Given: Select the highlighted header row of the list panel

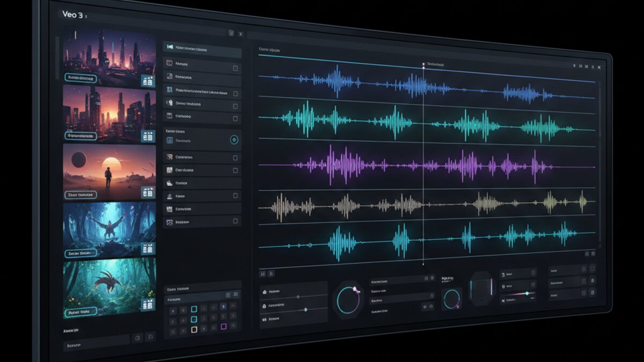Looking at the screenshot, I should click(202, 50).
